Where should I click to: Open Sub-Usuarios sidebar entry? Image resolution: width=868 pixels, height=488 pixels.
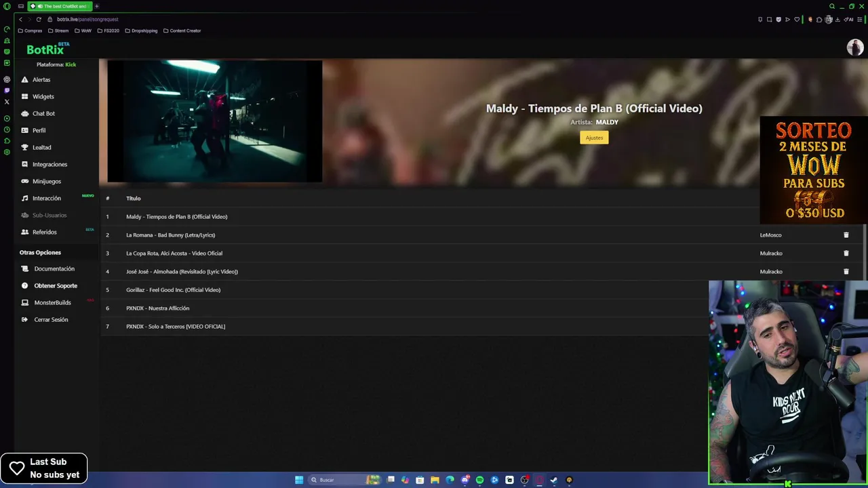49,216
